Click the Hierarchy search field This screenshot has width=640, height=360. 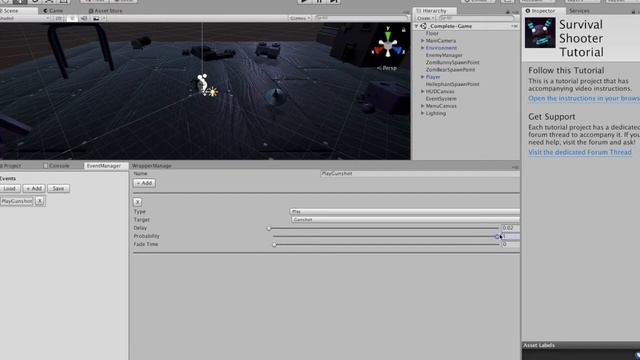coord(476,18)
